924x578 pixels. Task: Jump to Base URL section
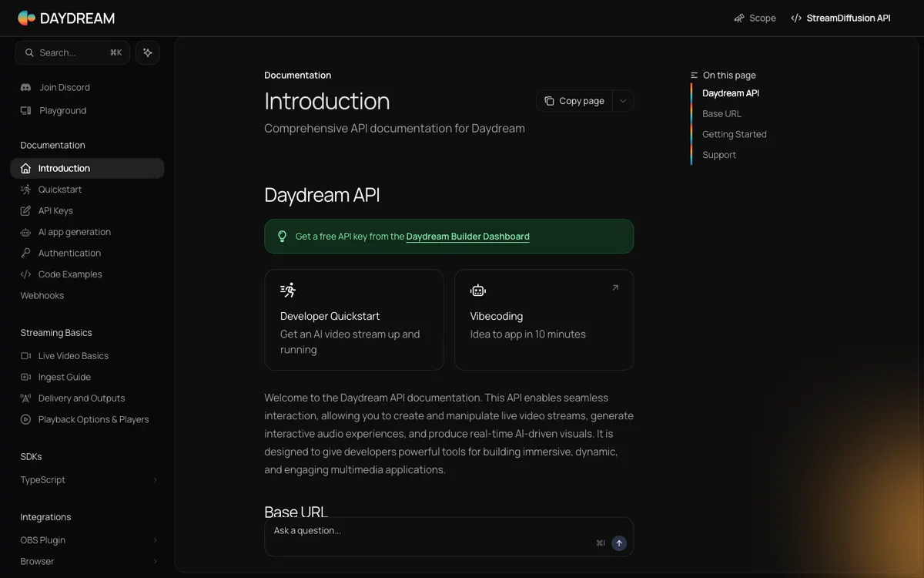[x=721, y=113]
